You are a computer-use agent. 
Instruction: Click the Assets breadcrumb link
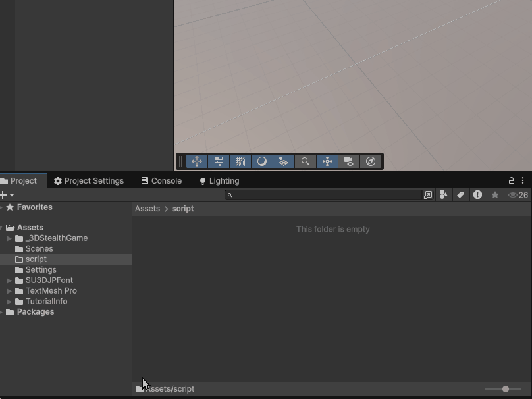click(147, 209)
